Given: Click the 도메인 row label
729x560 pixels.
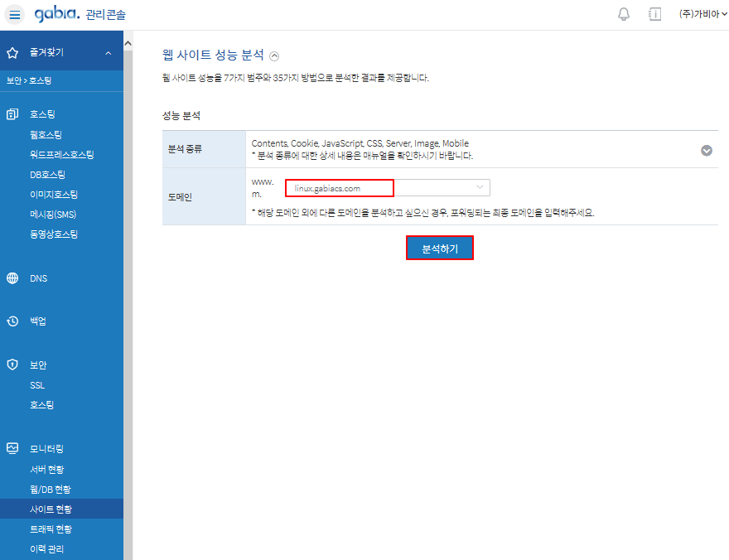Looking at the screenshot, I should click(x=180, y=197).
